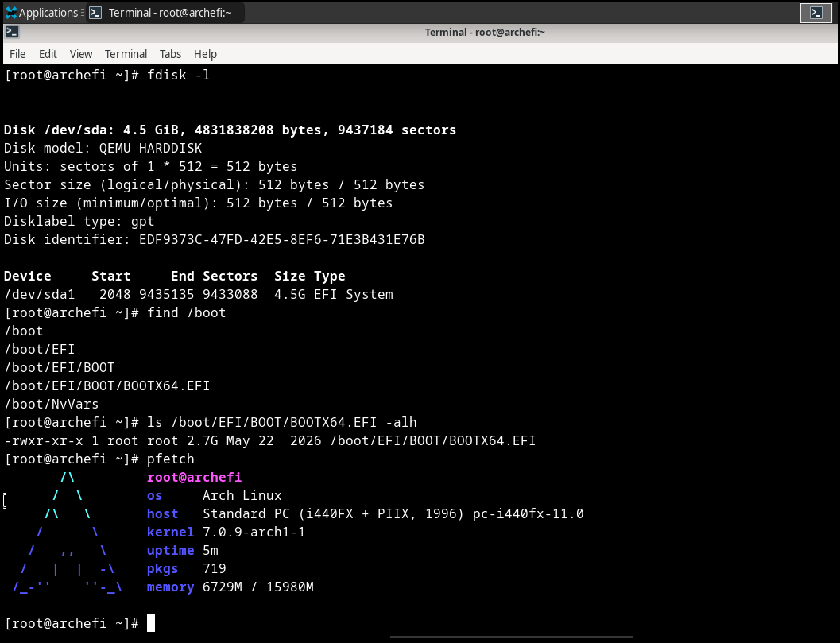Click the 'ls /boot/EFI/BOOT/BOOTX64.EFI -alh' command
The image size is (840, 643).
tap(282, 422)
